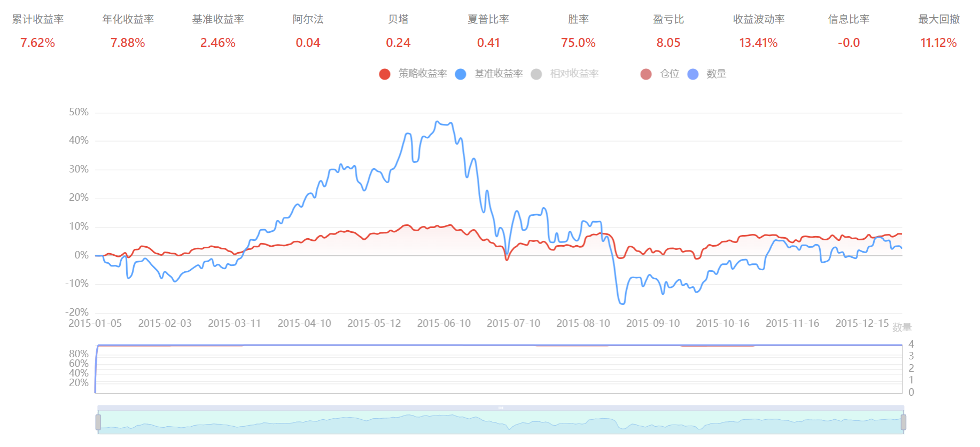Image resolution: width=980 pixels, height=447 pixels.
Task: Click the purple-blue 数量 legend dot
Action: coord(693,74)
